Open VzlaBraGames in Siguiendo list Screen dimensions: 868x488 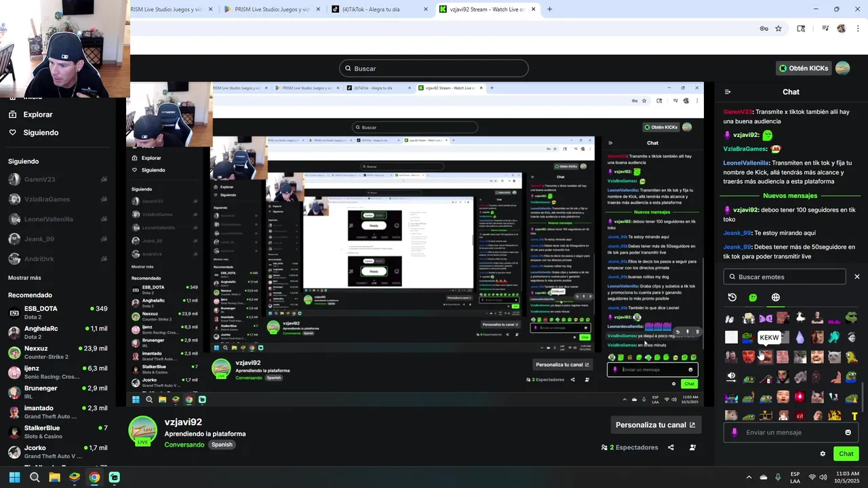point(58,199)
